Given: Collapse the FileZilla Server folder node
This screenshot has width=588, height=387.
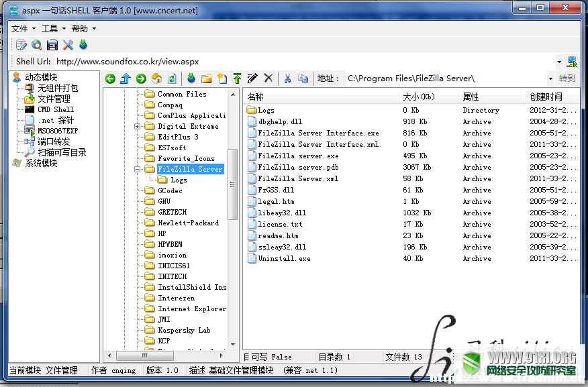Looking at the screenshot, I should click(137, 169).
